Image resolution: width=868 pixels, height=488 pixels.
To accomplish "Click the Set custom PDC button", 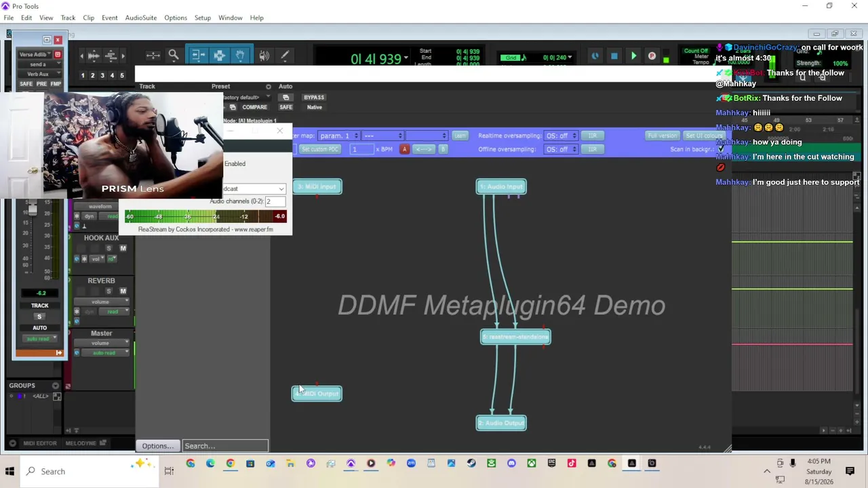I will pyautogui.click(x=319, y=149).
